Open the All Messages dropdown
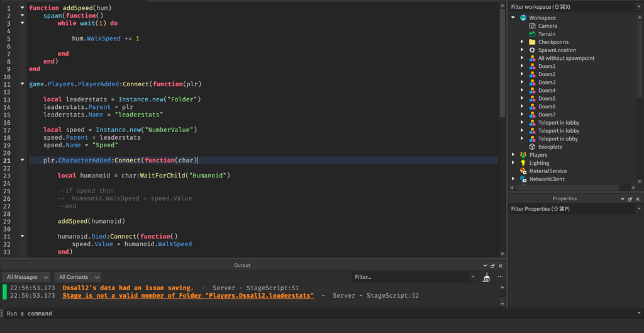Screen dimensions: 644x333 (27, 277)
